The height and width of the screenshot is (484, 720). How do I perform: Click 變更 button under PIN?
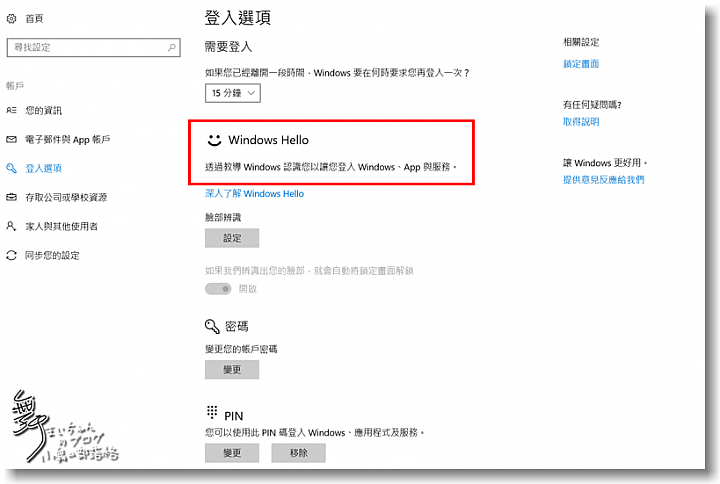coord(232,453)
